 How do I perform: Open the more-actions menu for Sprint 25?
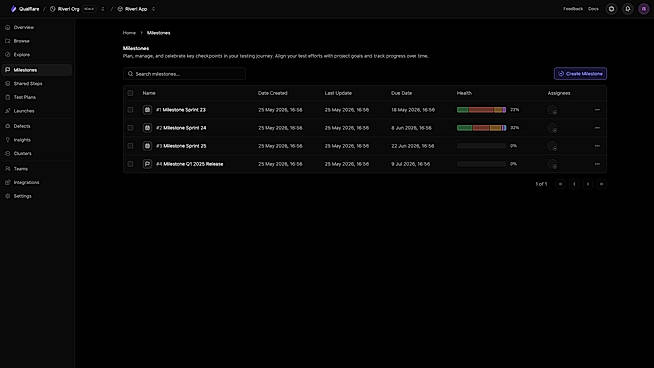(597, 146)
